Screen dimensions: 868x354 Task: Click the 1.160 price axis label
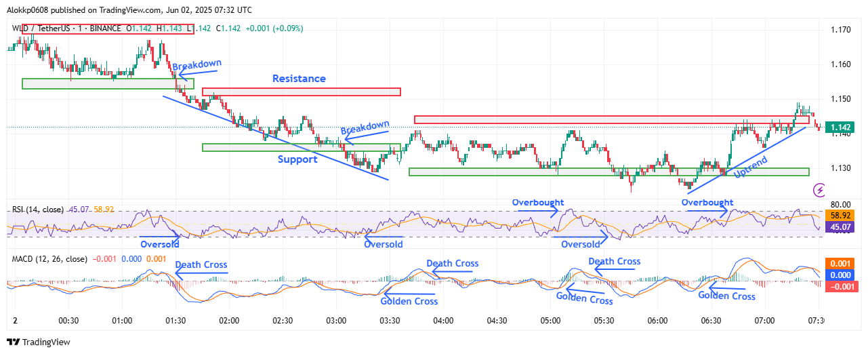pyautogui.click(x=841, y=64)
